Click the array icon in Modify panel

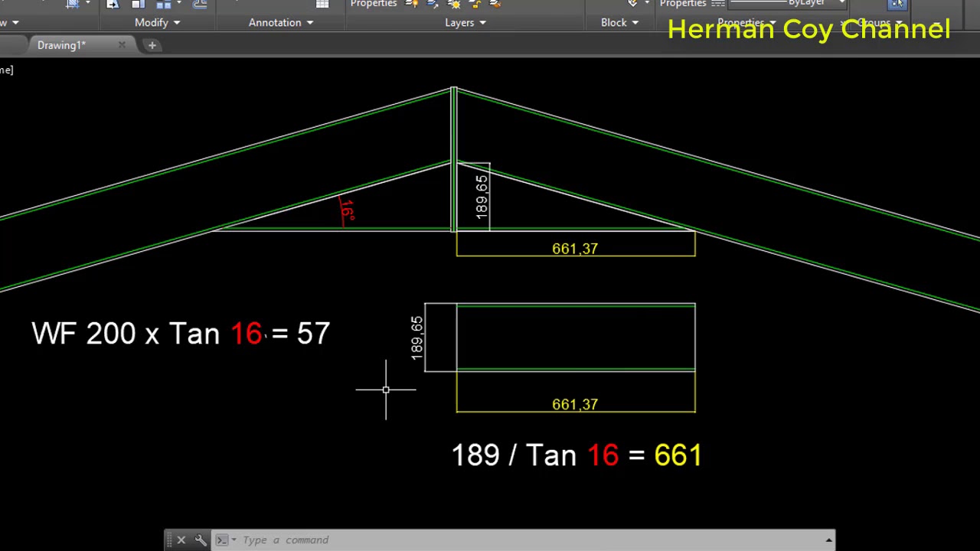point(164,4)
